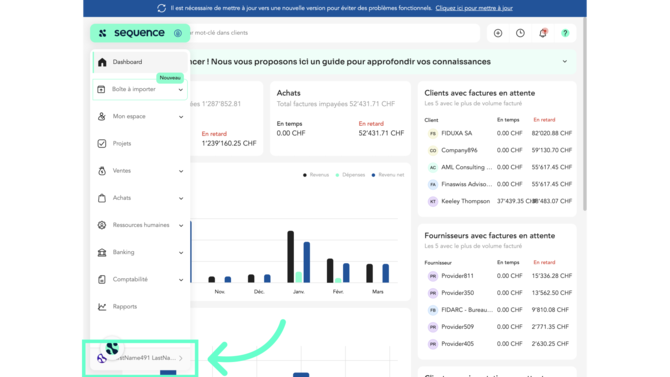Open Achats sidebar item

point(140,198)
